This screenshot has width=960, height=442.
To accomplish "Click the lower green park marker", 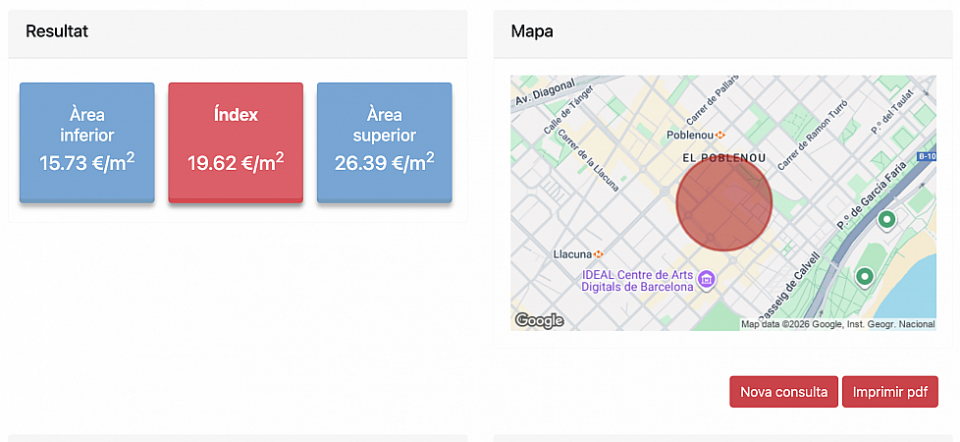I will (x=864, y=276).
